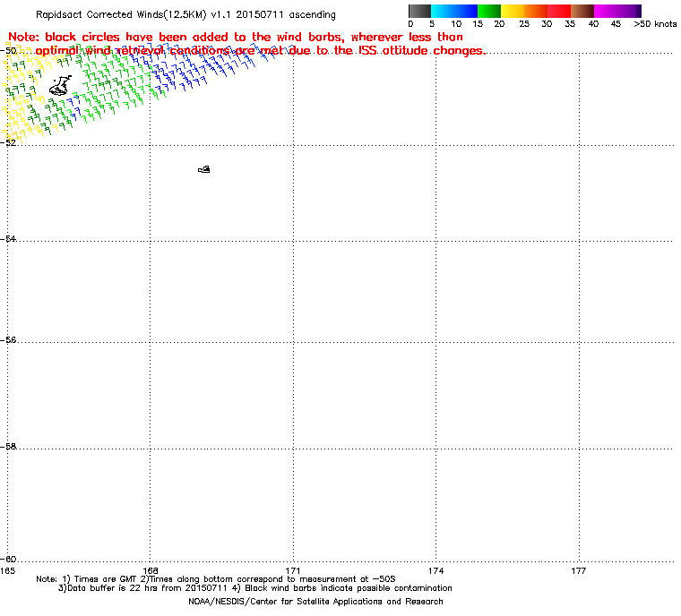Click the plot title 'Rapidscat Corrected Winds(12.5KM)'

point(121,14)
